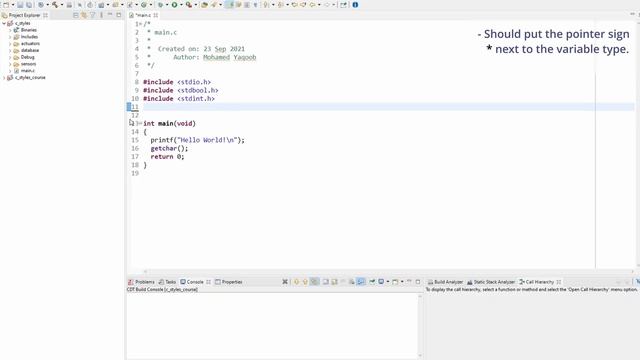Select main.c in Project Explorer tree

27,71
